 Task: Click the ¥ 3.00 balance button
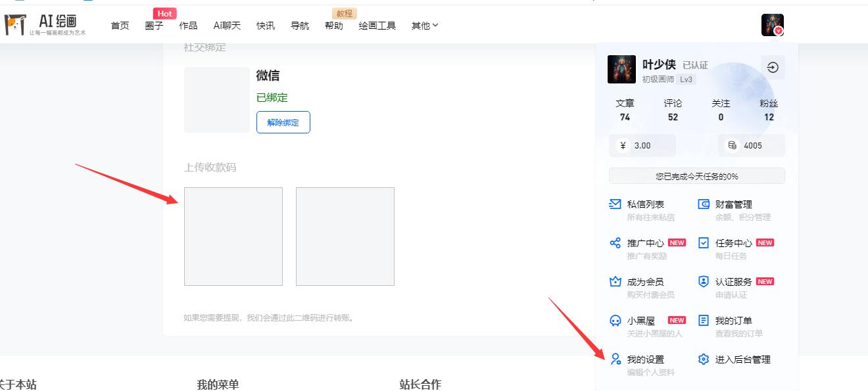click(642, 145)
